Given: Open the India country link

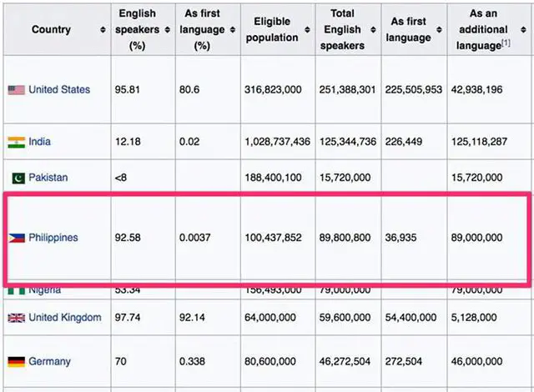Looking at the screenshot, I should tap(39, 142).
